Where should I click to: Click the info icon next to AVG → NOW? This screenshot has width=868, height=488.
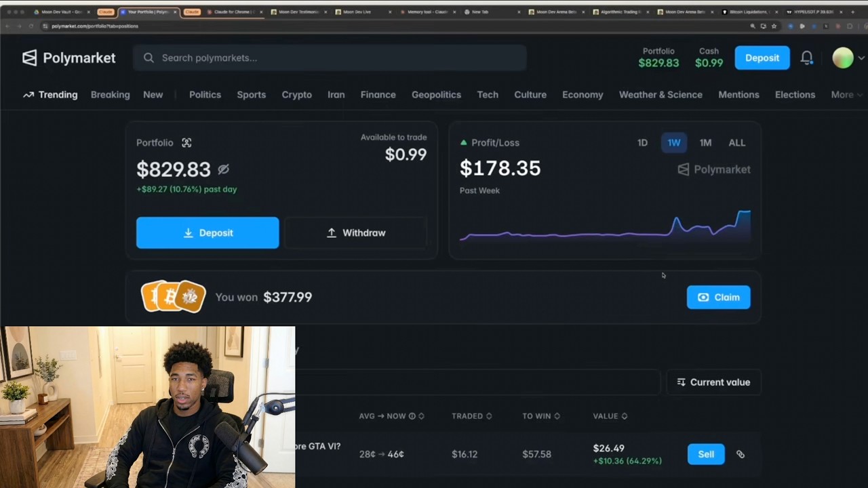pos(412,416)
